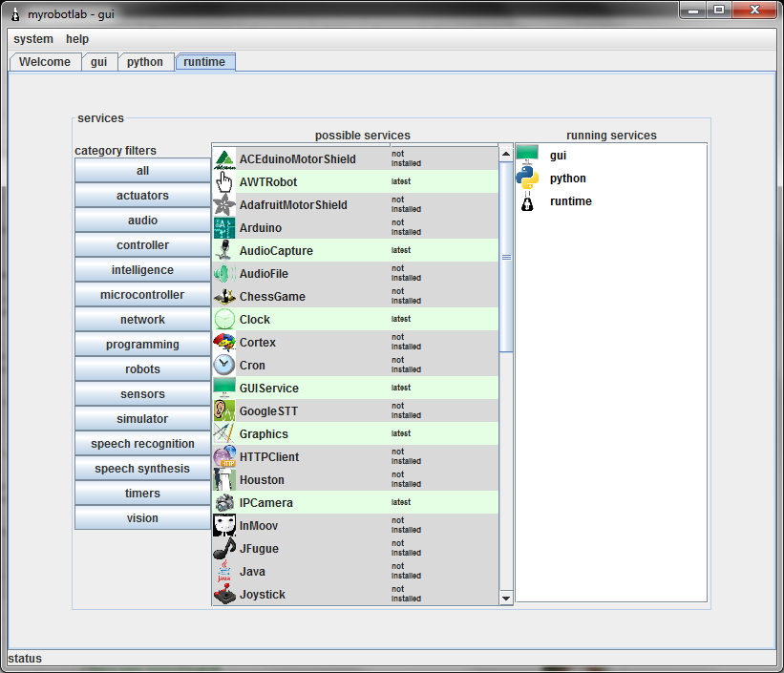Click the Arduino service icon
Screen dimensions: 784x673
click(224, 228)
